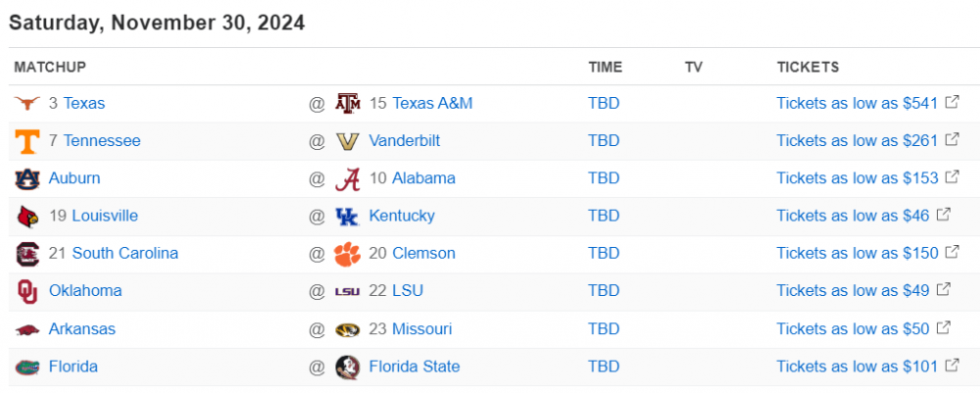The image size is (980, 393).
Task: Click the Florida State Seminoles logo
Action: [347, 367]
